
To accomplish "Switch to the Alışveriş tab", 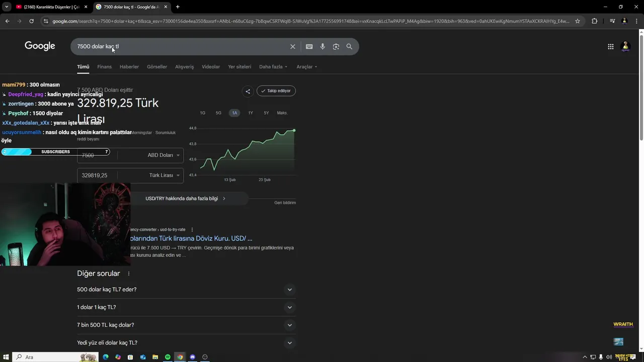I will coord(184,67).
